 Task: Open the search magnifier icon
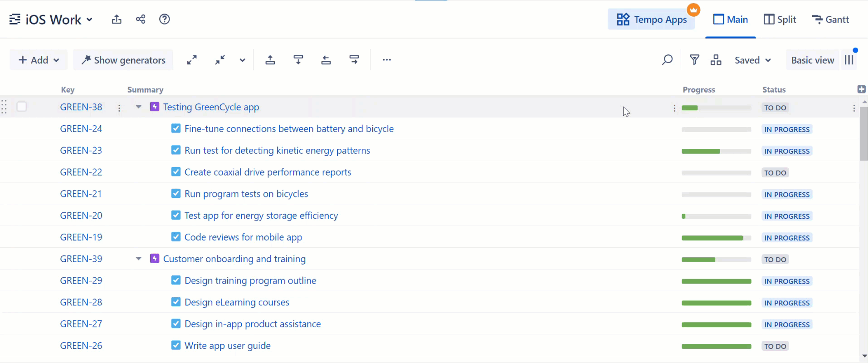coord(667,60)
